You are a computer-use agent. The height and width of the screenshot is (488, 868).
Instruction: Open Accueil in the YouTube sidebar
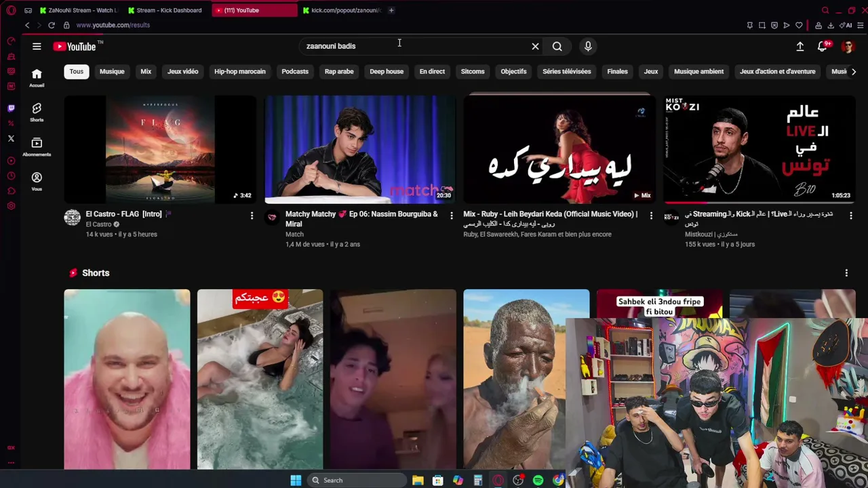coord(37,77)
